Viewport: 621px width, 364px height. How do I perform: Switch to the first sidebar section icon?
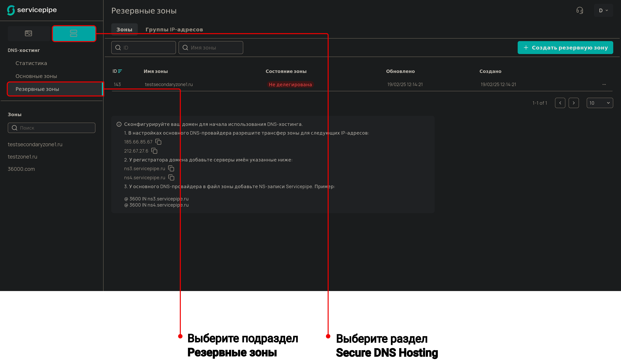tap(29, 33)
